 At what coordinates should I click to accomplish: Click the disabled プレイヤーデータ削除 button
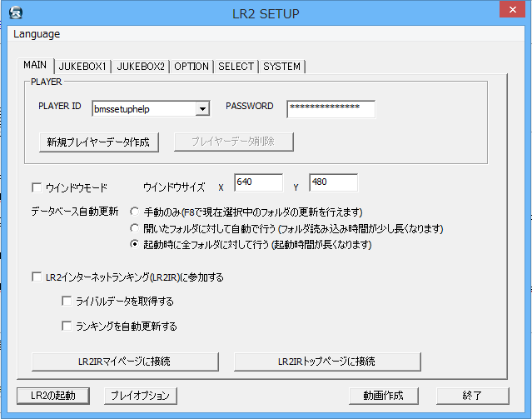pos(234,142)
